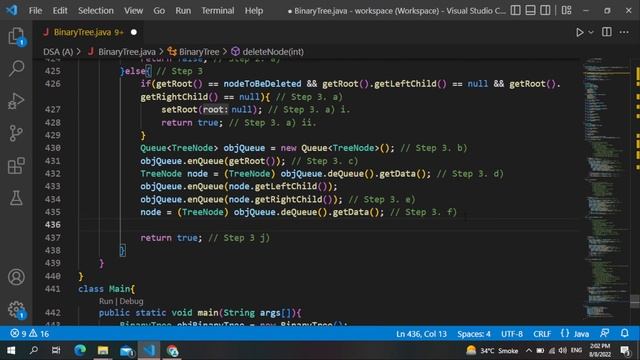Click the vertical editor scrollbar thumb

(635, 302)
